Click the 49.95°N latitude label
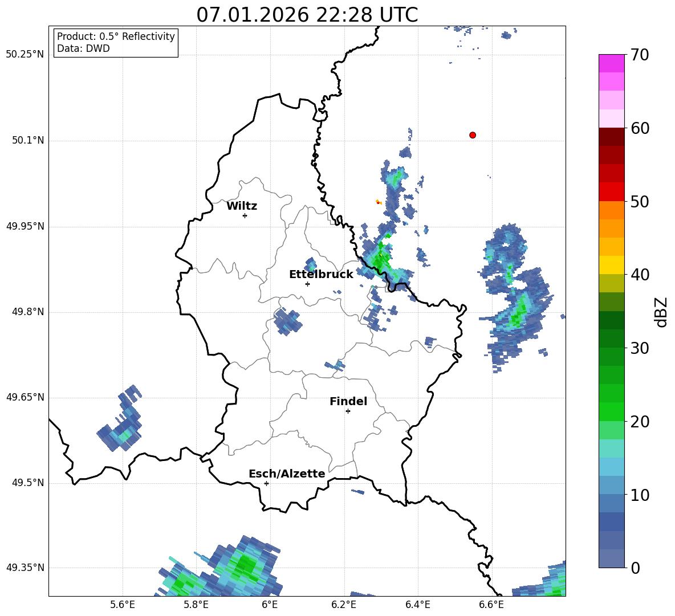 point(25,226)
